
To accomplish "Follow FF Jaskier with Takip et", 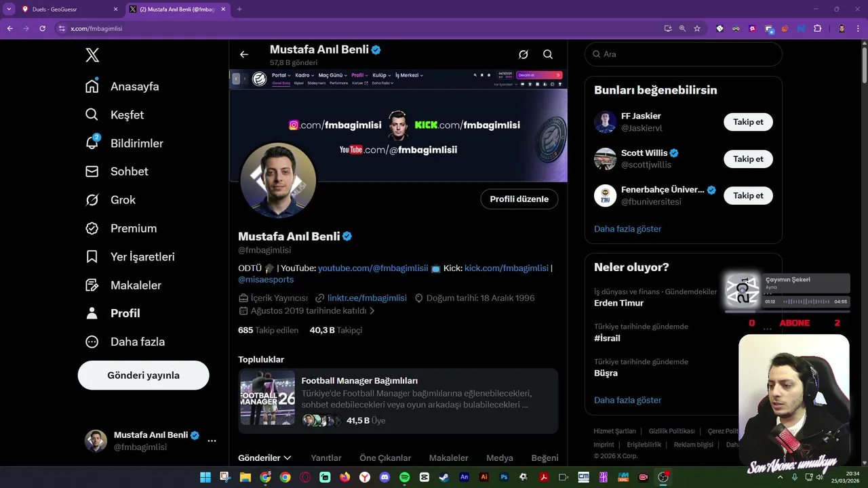I will (x=748, y=122).
